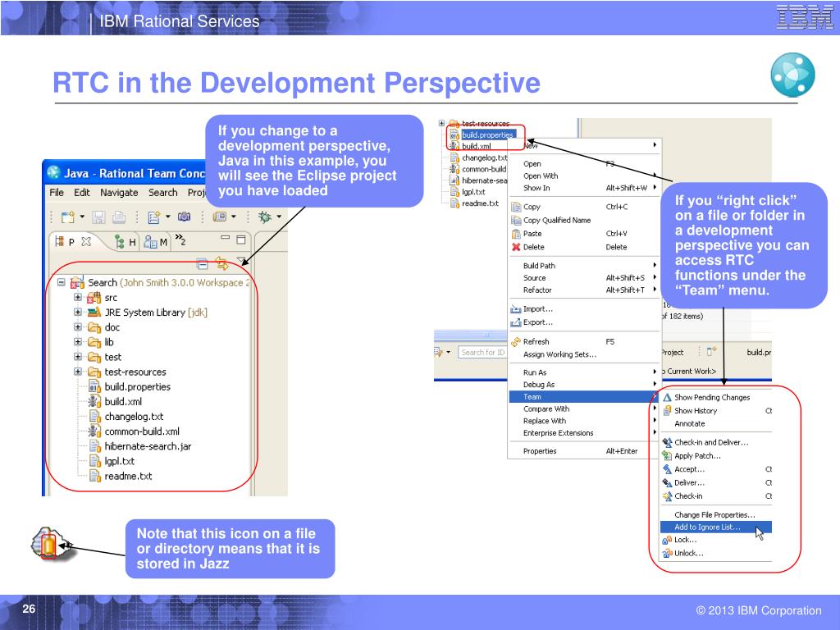Choose Properties in context menu

[583, 451]
